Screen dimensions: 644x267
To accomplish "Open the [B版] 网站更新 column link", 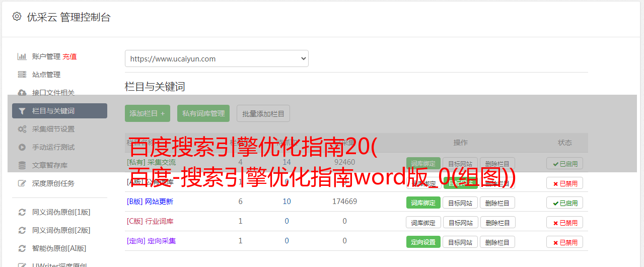I will click(x=150, y=202).
